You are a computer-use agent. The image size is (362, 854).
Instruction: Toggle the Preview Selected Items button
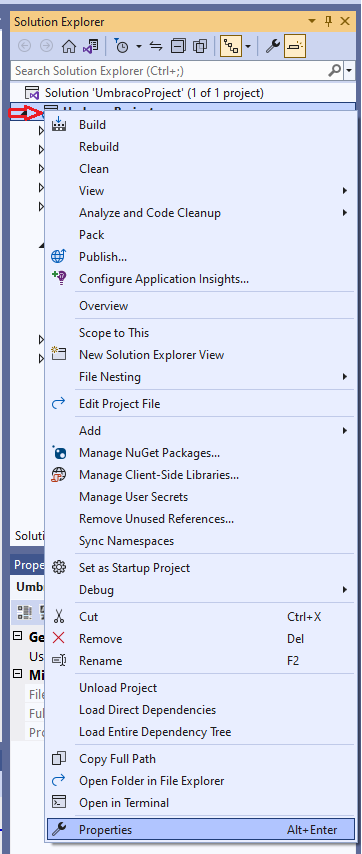(x=294, y=47)
